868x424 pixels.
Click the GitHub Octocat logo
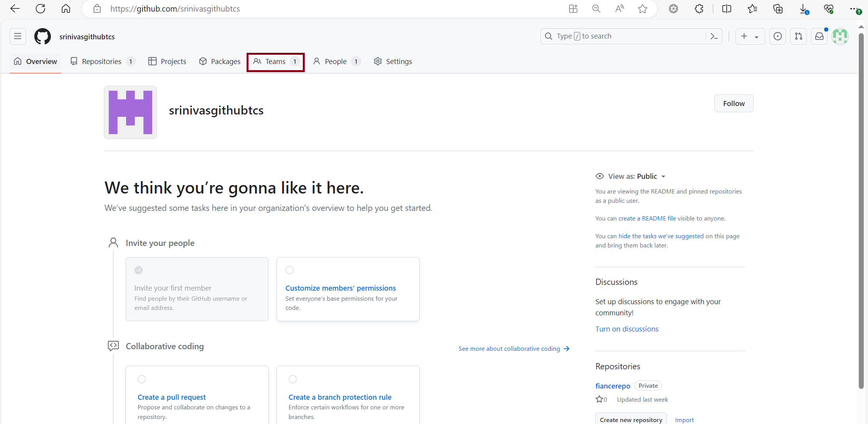[42, 36]
